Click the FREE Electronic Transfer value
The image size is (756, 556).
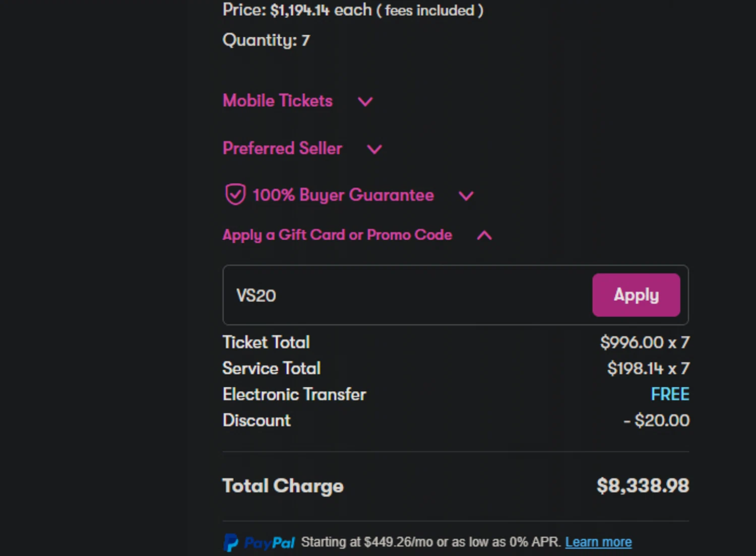click(x=670, y=394)
